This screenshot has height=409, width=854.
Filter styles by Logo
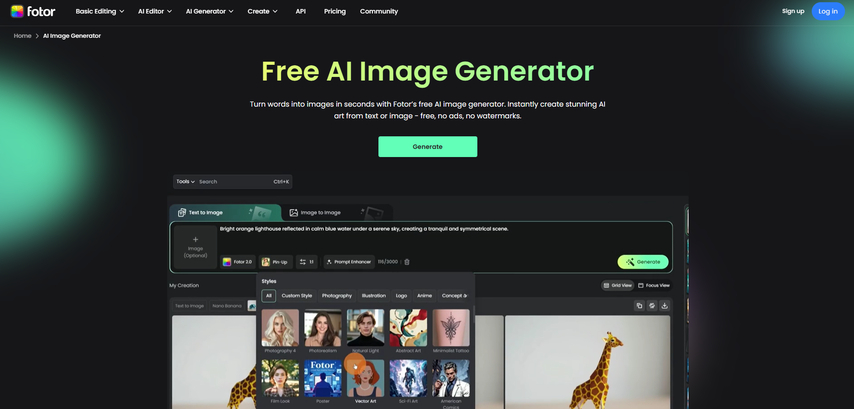(x=401, y=296)
